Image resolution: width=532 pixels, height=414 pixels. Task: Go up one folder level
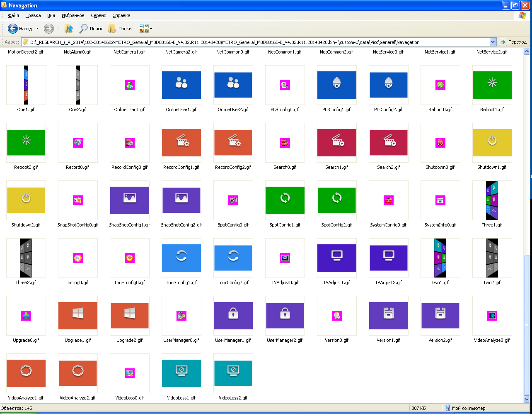[69, 29]
